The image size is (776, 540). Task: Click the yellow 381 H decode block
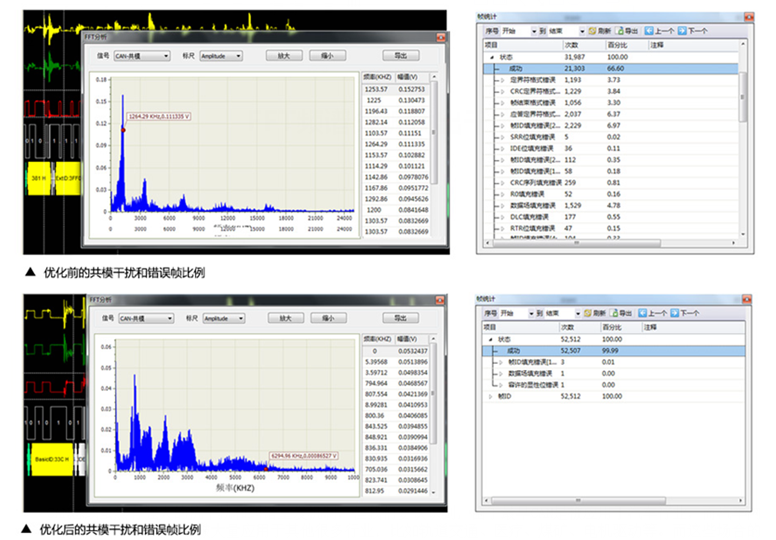(x=39, y=178)
